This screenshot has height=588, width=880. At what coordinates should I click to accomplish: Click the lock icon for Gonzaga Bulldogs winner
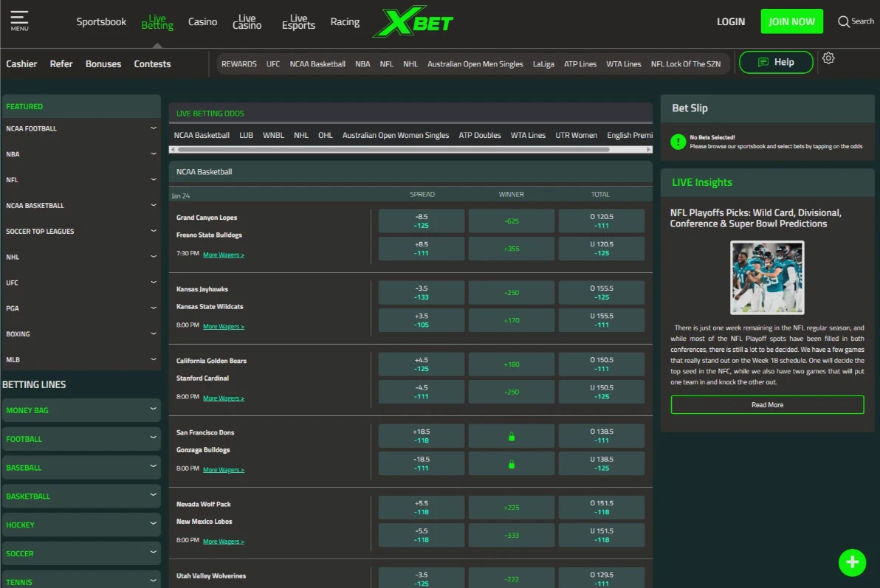point(511,464)
